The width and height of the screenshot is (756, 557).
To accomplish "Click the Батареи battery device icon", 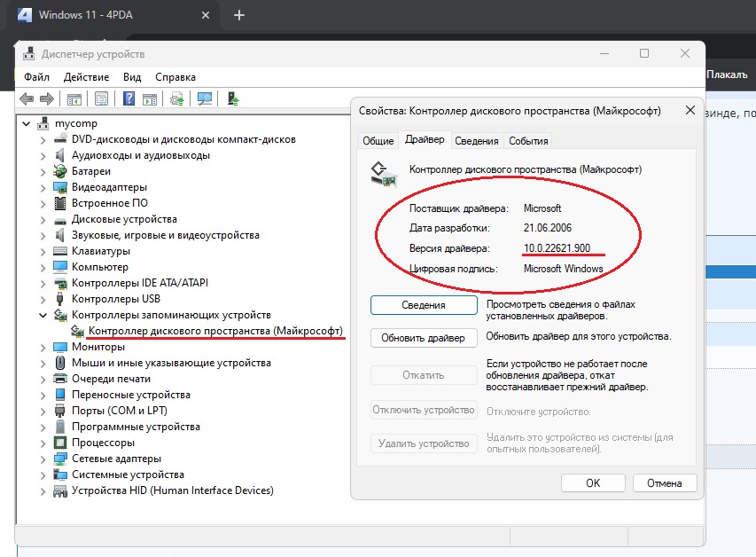I will click(x=60, y=171).
